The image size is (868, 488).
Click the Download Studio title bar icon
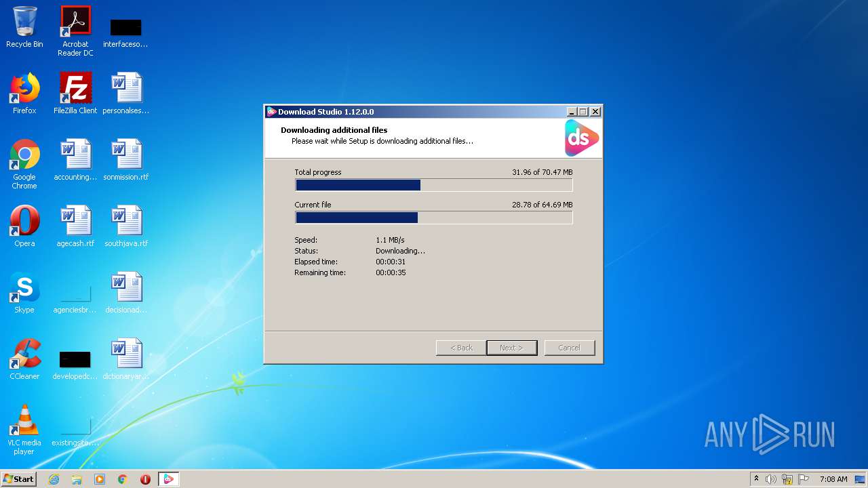click(x=271, y=112)
